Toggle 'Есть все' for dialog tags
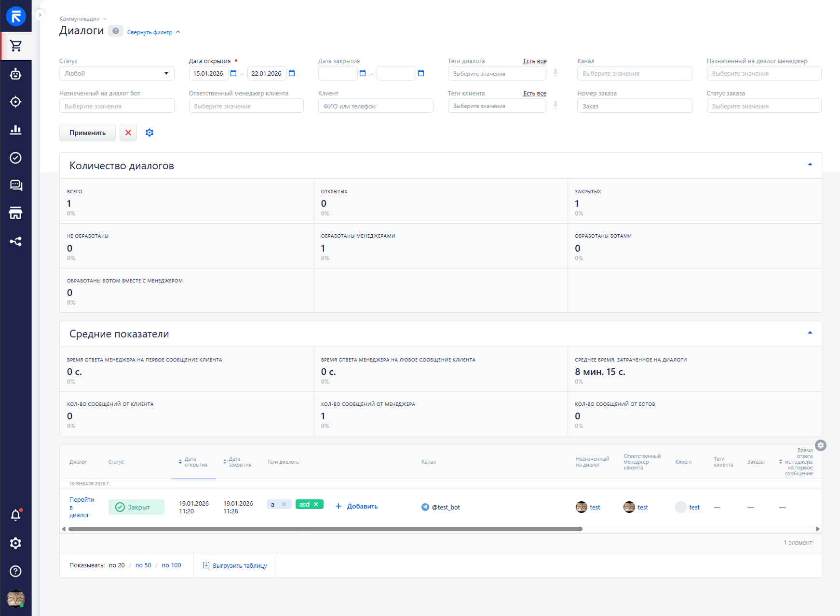 tap(535, 61)
